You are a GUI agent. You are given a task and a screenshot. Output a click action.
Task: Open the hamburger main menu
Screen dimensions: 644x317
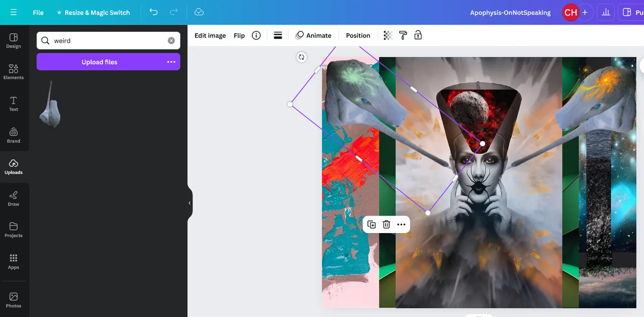[x=13, y=13]
